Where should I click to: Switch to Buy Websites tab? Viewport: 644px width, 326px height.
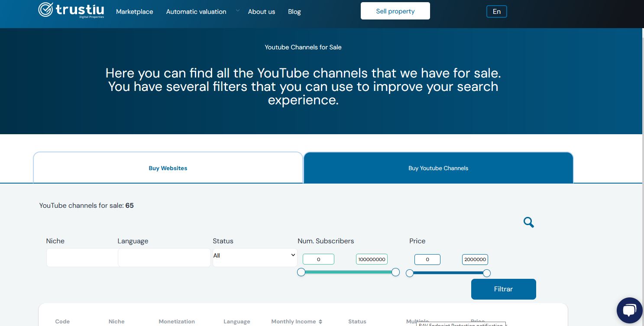pyautogui.click(x=168, y=168)
